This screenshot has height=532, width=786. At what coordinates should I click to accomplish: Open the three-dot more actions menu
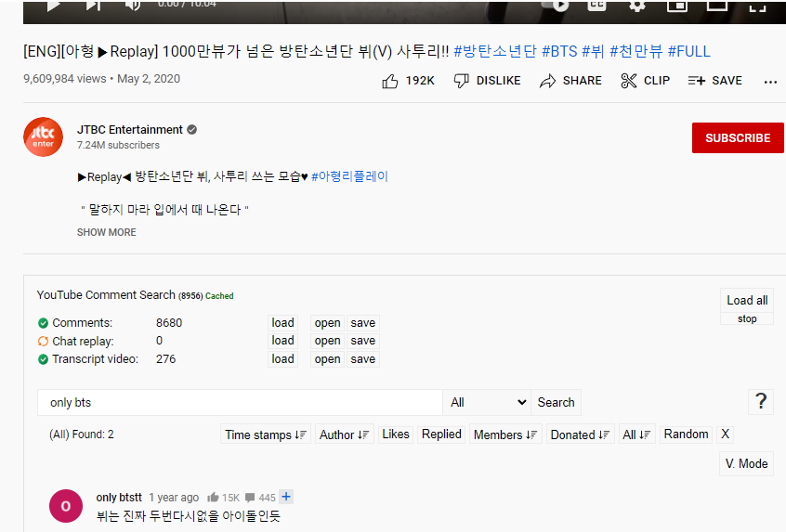[x=770, y=82]
